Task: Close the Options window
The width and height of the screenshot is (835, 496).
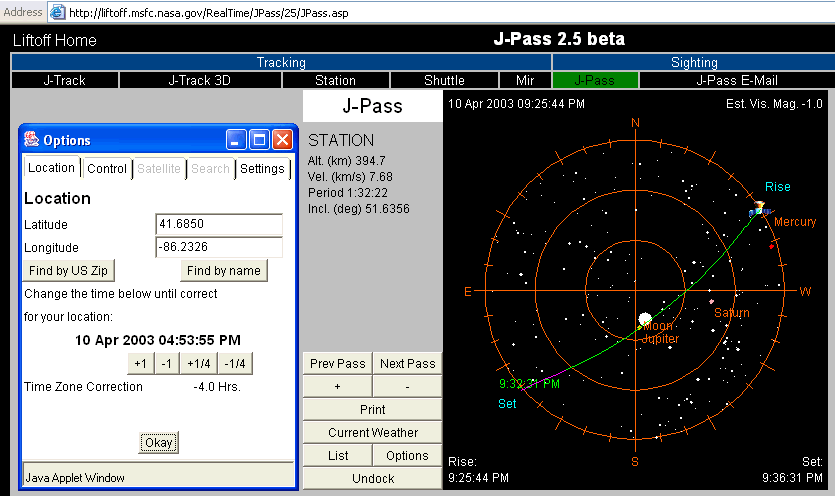Action: coord(282,140)
